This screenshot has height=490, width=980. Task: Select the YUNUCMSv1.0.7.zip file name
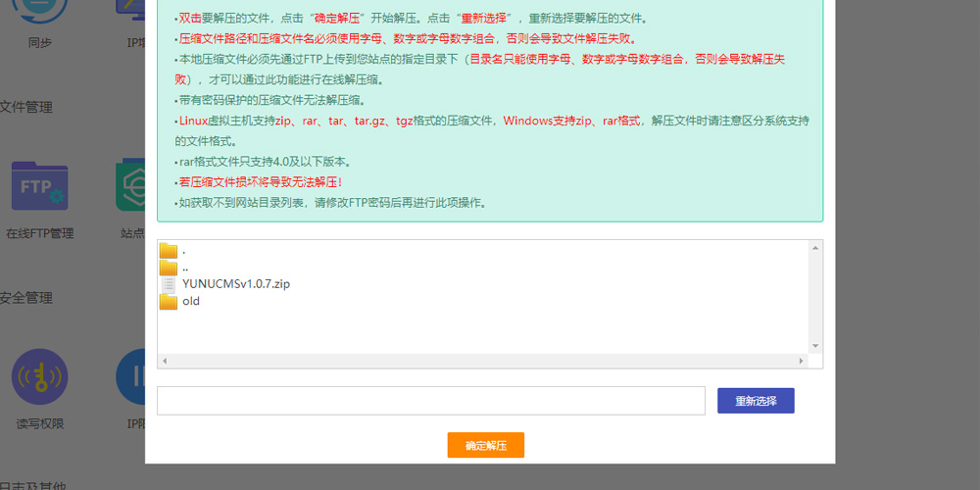pos(236,284)
